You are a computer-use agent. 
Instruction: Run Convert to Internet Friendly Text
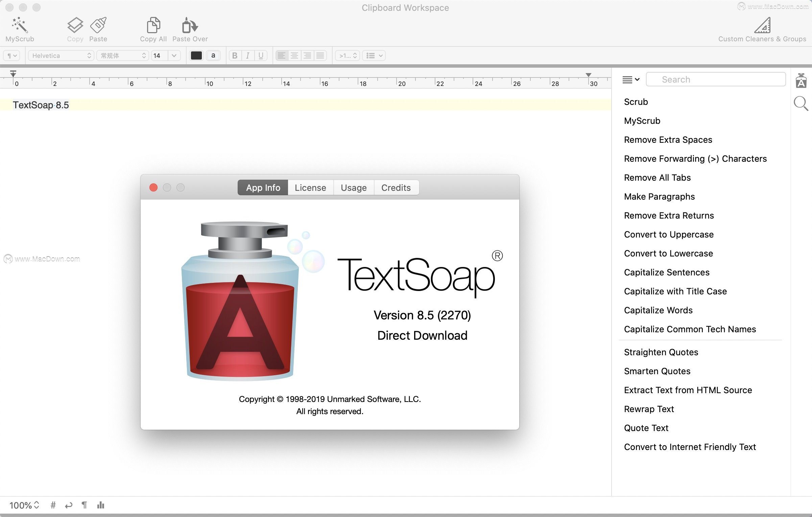point(690,447)
